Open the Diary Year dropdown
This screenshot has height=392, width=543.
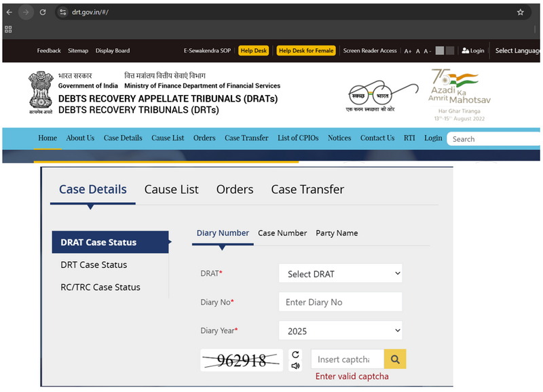click(x=340, y=330)
